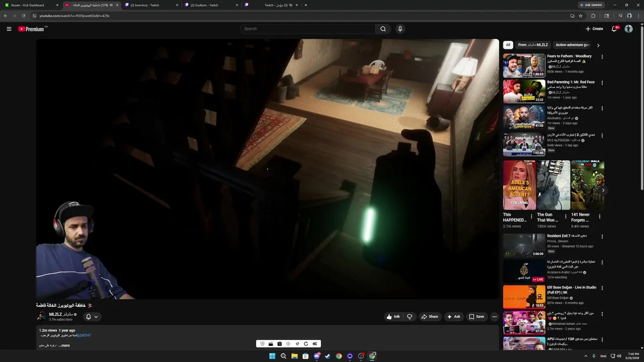This screenshot has height=362, width=644.
Task: Click the Create button
Action: coord(594,29)
